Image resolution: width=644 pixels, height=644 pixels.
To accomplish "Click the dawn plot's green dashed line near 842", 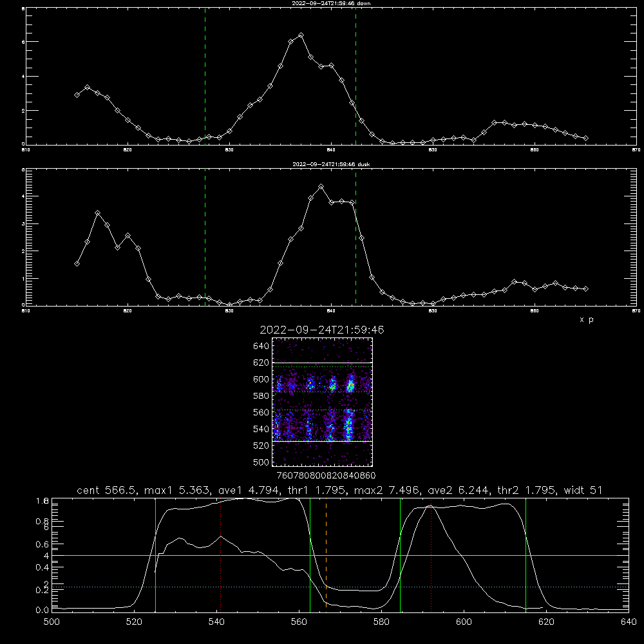I will pyautogui.click(x=355, y=76).
